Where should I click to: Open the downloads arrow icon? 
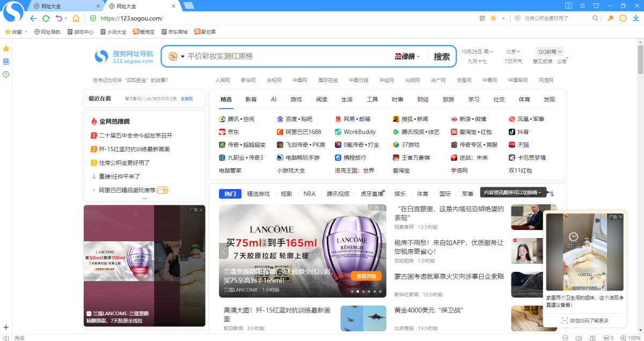(x=635, y=18)
